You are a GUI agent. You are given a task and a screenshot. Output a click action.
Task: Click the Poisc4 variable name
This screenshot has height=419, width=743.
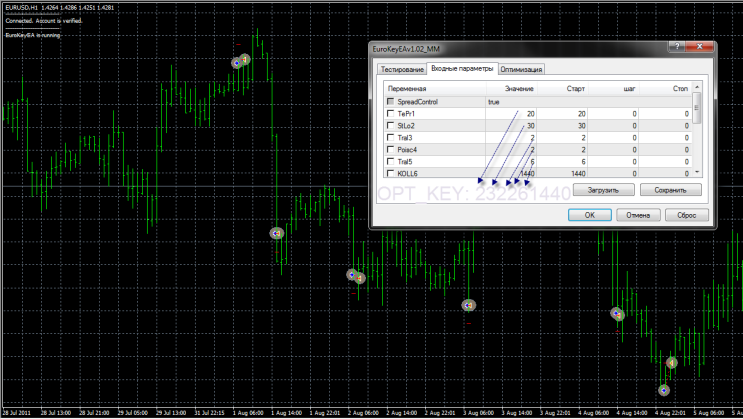(x=407, y=150)
